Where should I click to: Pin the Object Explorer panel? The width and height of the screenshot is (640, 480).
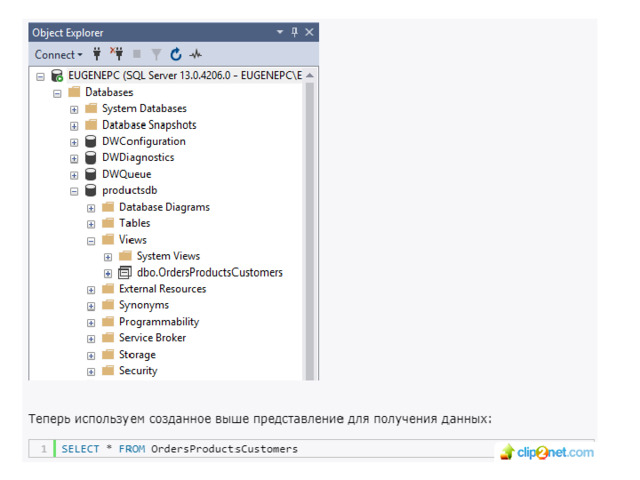(x=295, y=33)
